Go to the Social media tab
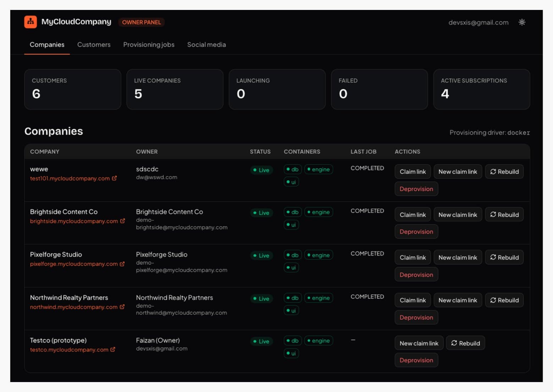The width and height of the screenshot is (553, 392). tap(206, 45)
